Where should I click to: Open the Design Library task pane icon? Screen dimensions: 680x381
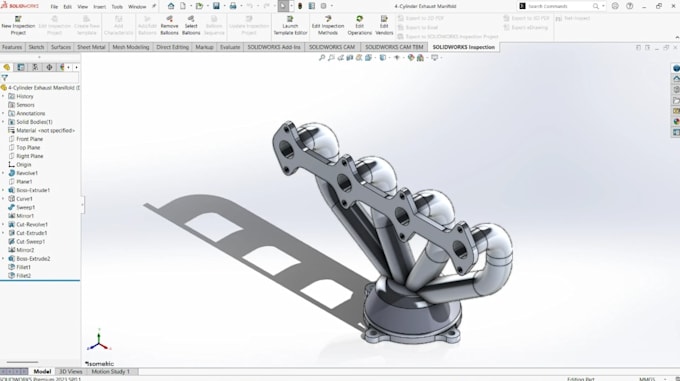(676, 90)
